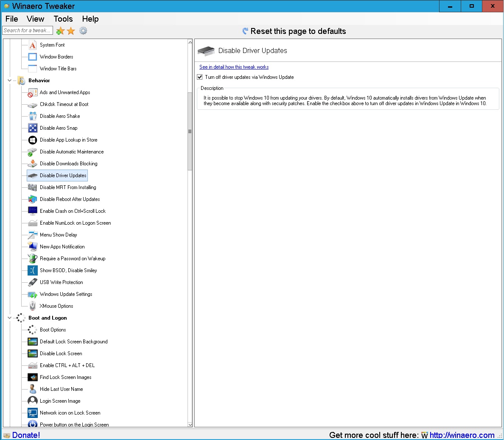Click Reset this page to defaults

coord(294,31)
